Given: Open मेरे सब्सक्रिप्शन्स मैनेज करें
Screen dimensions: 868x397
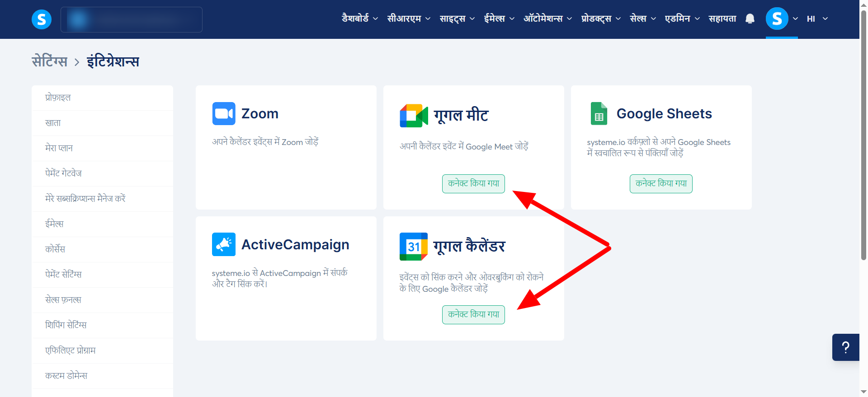Looking at the screenshot, I should pyautogui.click(x=103, y=199).
